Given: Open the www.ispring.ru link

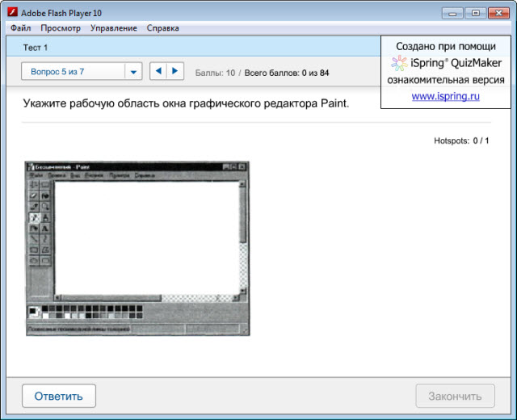Looking at the screenshot, I should coord(445,96).
